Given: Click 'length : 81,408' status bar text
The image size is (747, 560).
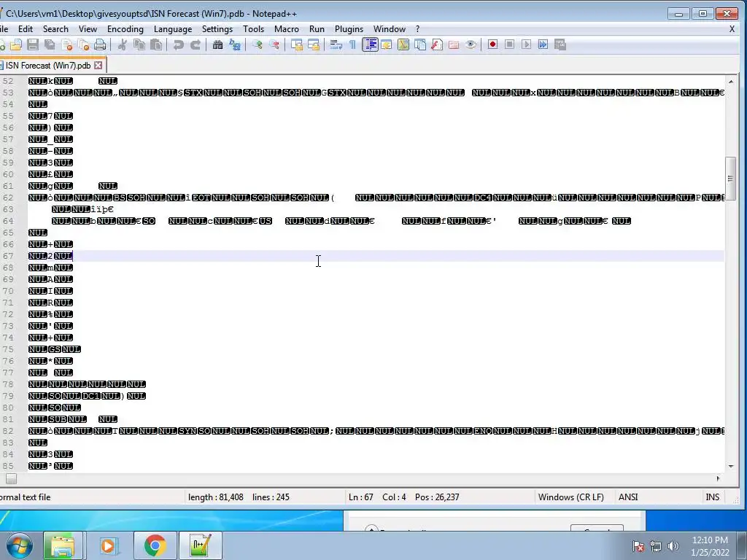Looking at the screenshot, I should [215, 497].
